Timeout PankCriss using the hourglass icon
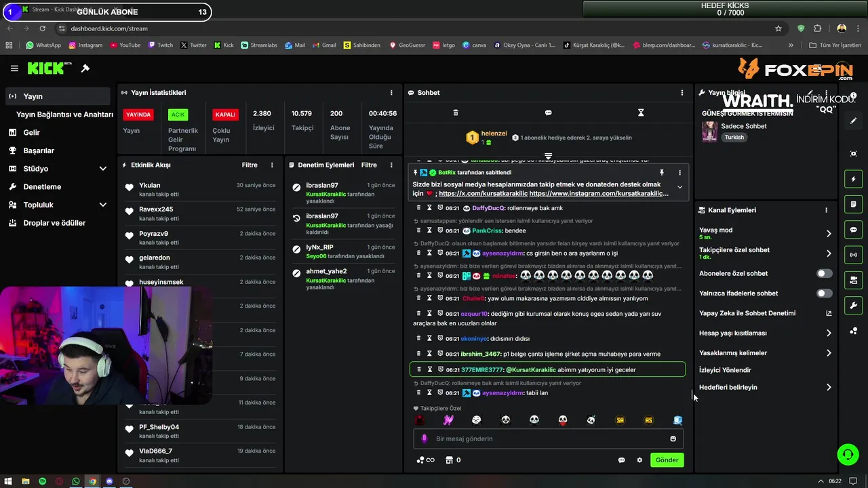868x488 pixels. coord(429,230)
